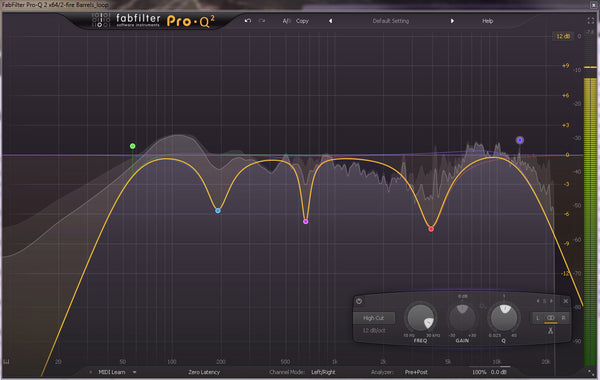Open the Zero Latency processing mode menu
Image resolution: width=600 pixels, height=380 pixels.
(x=204, y=372)
